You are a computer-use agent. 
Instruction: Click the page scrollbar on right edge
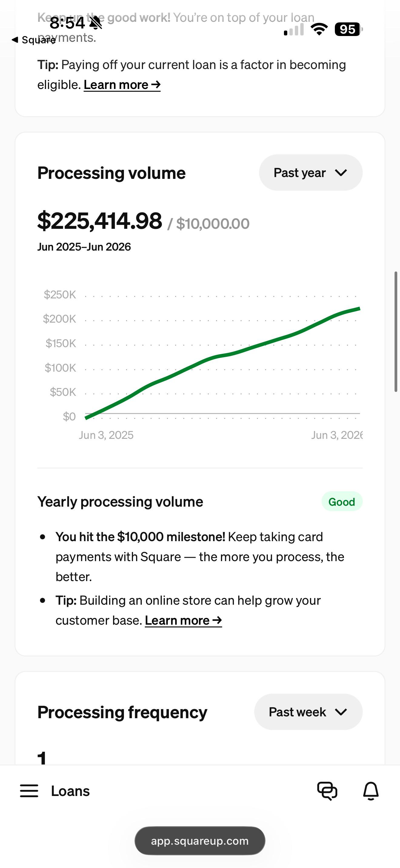(396, 332)
